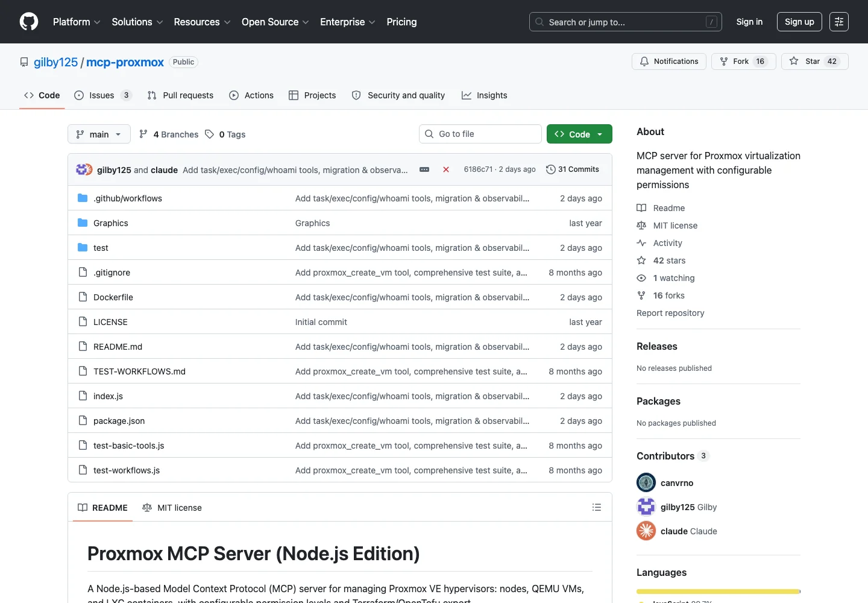Click the eye icon beside 1 watching
The height and width of the screenshot is (603, 868).
point(641,278)
